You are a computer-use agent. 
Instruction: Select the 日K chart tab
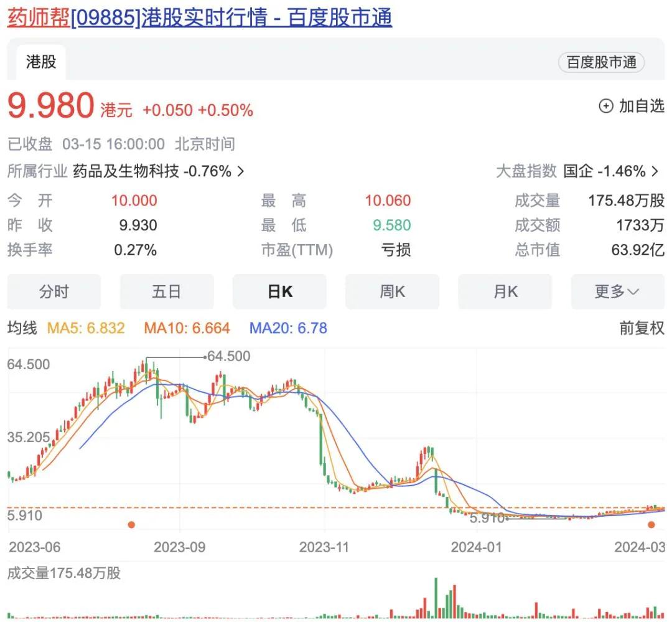pyautogui.click(x=279, y=291)
